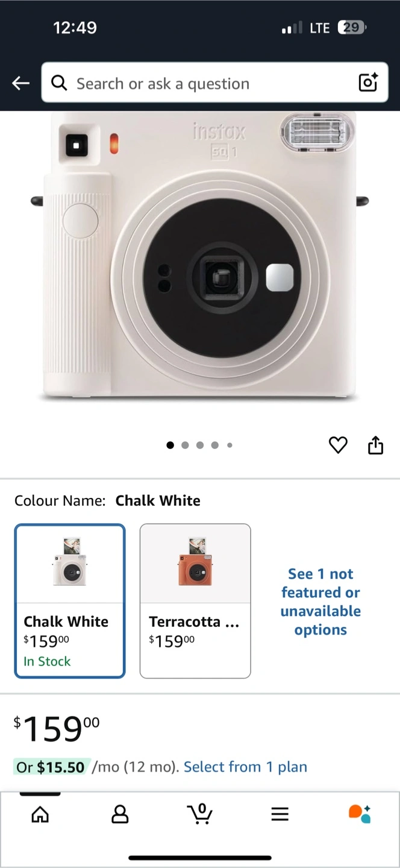This screenshot has height=868, width=400.
Task: Jump to fourth image carousel dot
Action: click(214, 445)
